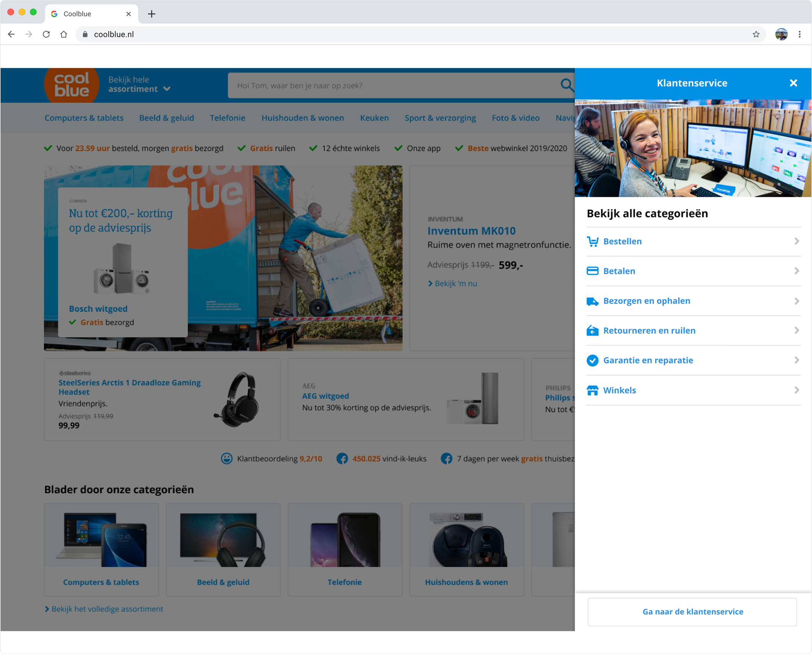The width and height of the screenshot is (812, 654).
Task: Open a new browser tab with plus
Action: click(x=152, y=14)
